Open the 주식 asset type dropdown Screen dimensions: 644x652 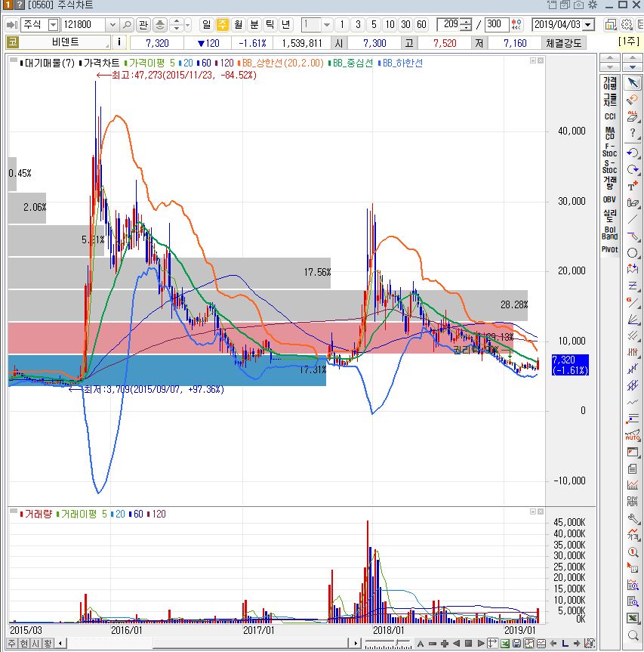[x=53, y=25]
